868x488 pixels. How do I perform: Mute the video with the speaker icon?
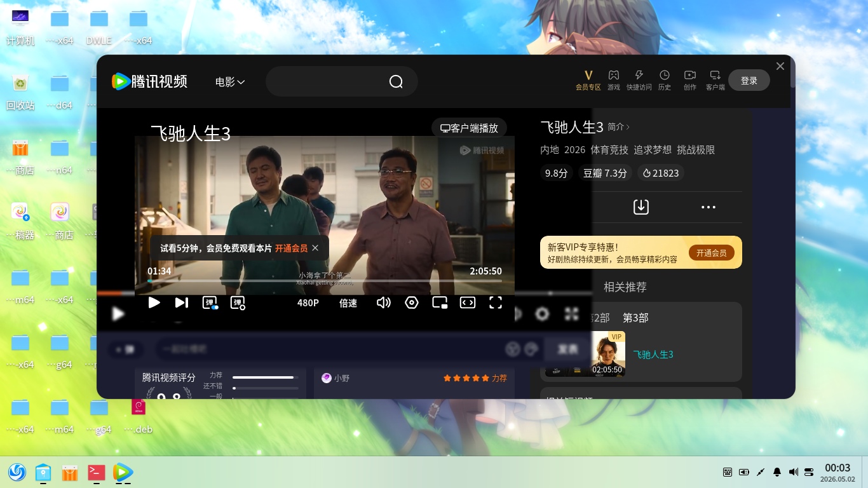tap(384, 302)
